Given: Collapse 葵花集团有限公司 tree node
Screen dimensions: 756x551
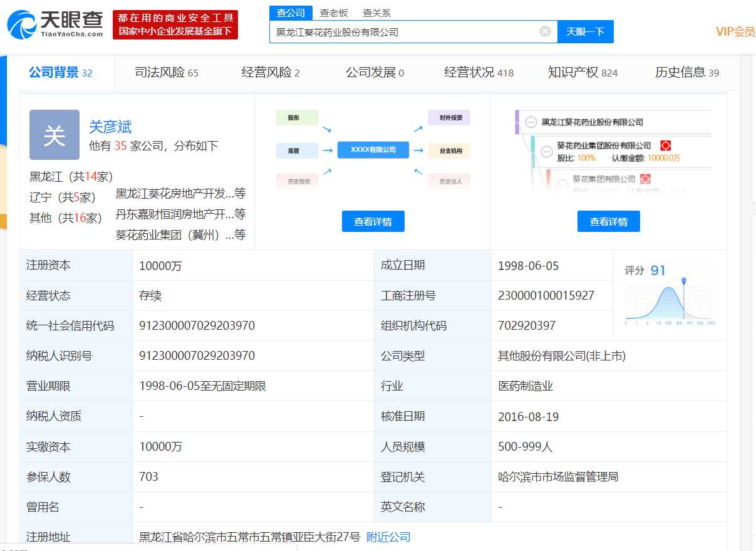Looking at the screenshot, I should tap(561, 184).
